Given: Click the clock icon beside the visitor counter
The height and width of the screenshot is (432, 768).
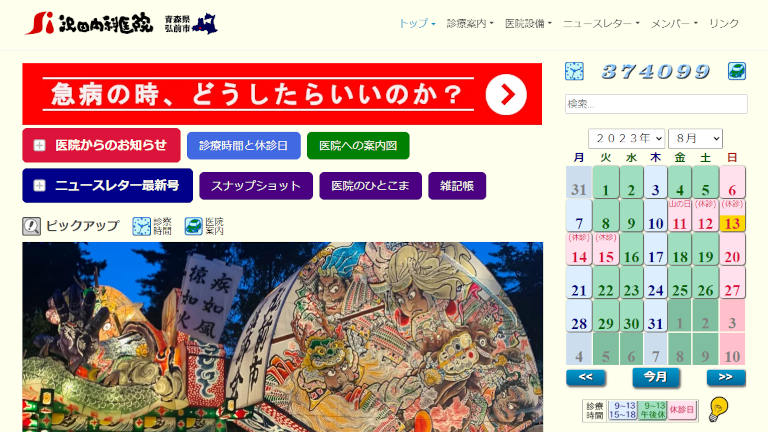Looking at the screenshot, I should tap(574, 71).
